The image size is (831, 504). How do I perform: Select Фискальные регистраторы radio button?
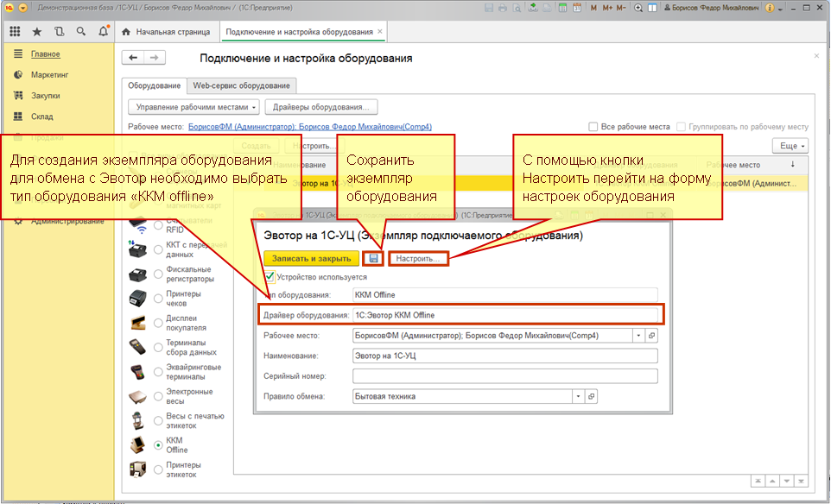point(158,274)
